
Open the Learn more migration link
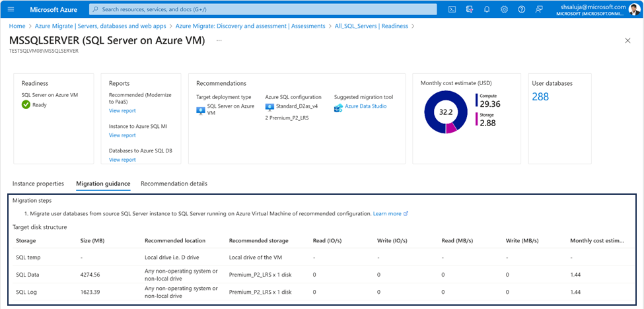[387, 214]
